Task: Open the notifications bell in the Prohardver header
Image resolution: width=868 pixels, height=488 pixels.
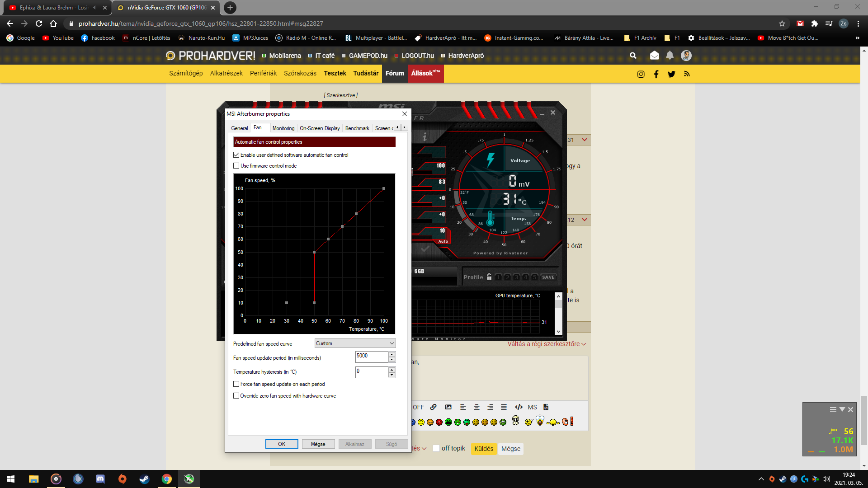Action: click(670, 55)
